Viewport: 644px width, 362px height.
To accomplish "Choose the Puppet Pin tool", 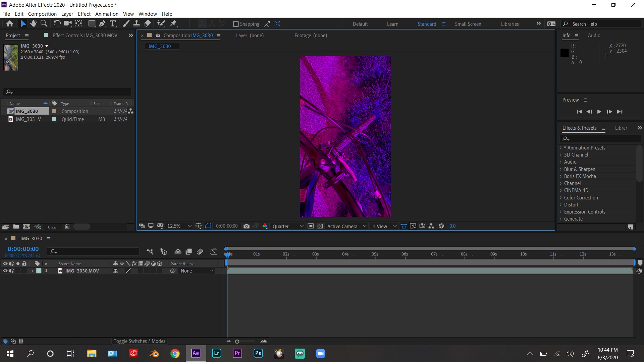I will 173,24.
